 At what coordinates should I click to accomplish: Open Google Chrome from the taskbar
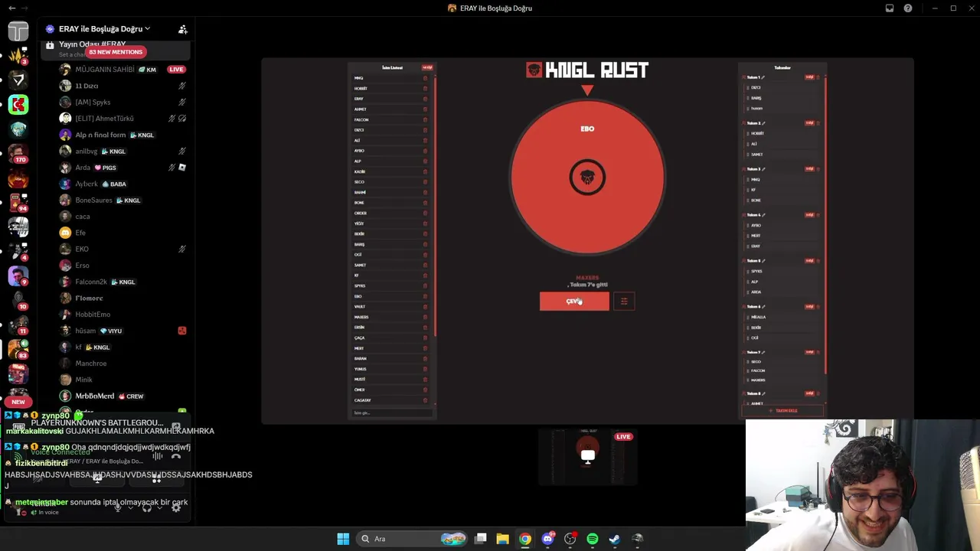point(524,539)
